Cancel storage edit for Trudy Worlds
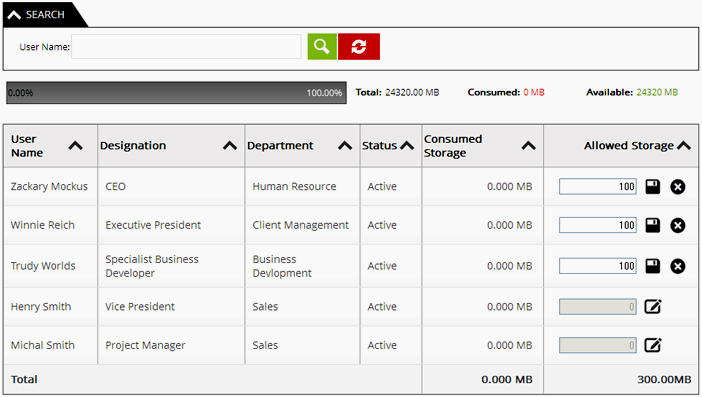 tap(678, 266)
